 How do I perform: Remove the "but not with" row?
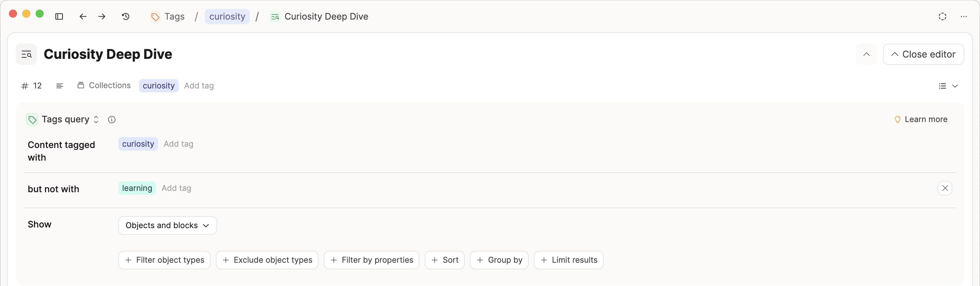pyautogui.click(x=945, y=188)
